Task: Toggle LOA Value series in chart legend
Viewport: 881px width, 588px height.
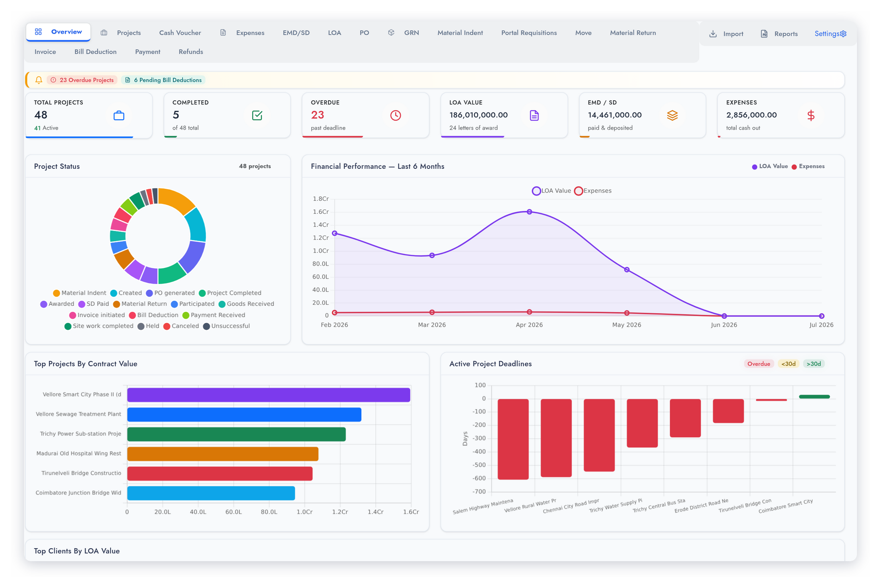Action: click(x=552, y=191)
